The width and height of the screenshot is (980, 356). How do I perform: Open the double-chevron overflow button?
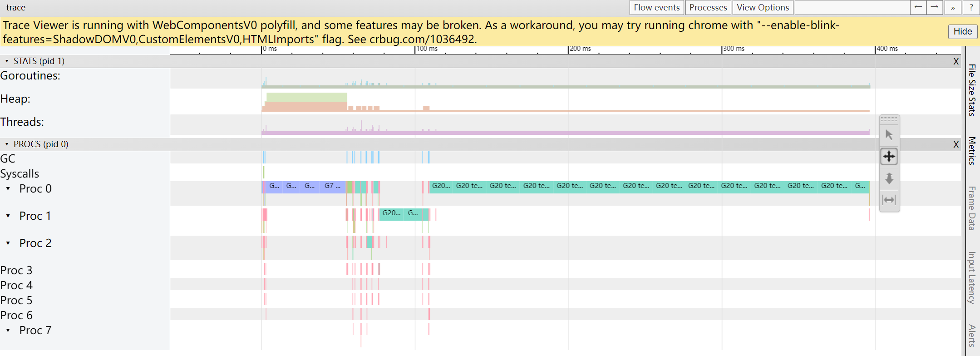(953, 7)
